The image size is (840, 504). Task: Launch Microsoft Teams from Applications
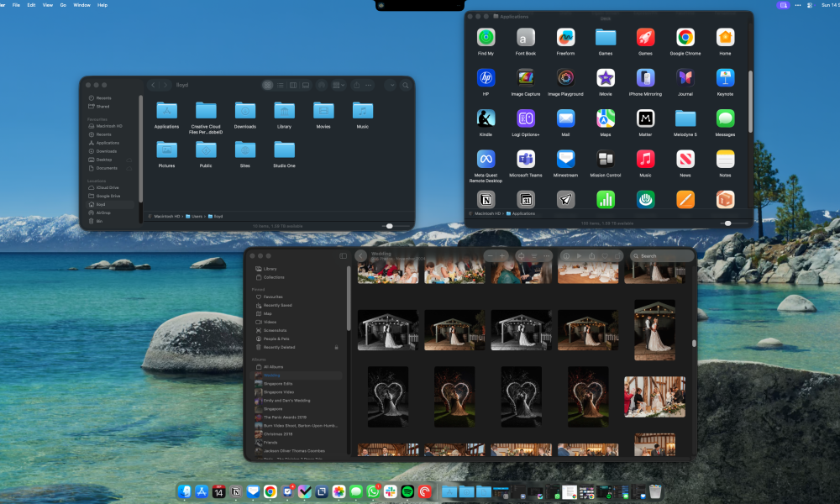(526, 160)
